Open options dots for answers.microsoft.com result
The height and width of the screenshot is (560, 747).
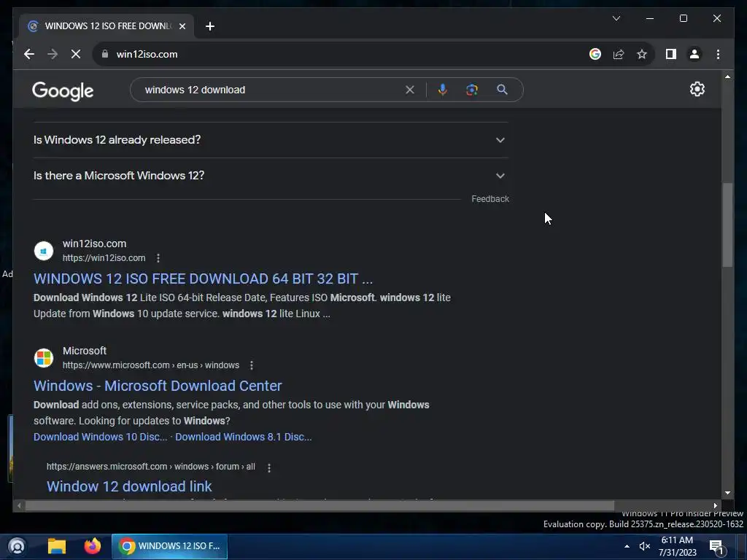(x=269, y=467)
